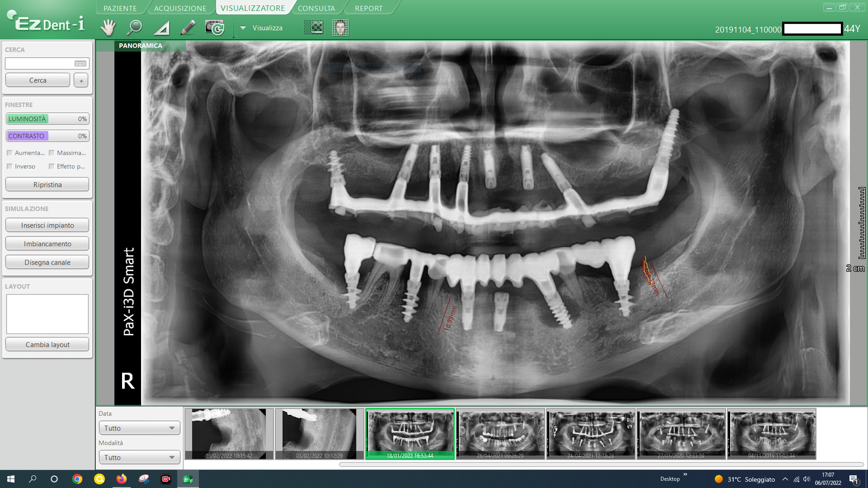Adjust the LUMINOSITÀ slider
Screen dimensions: 868x488
point(47,119)
